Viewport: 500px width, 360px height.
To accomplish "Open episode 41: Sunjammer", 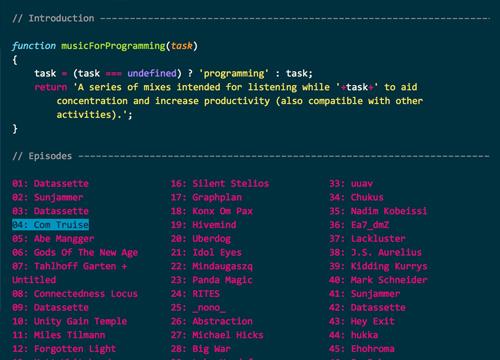I will click(x=365, y=294).
